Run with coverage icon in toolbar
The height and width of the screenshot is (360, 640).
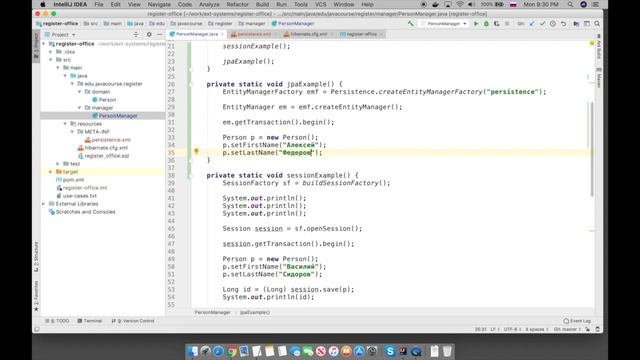(x=496, y=24)
